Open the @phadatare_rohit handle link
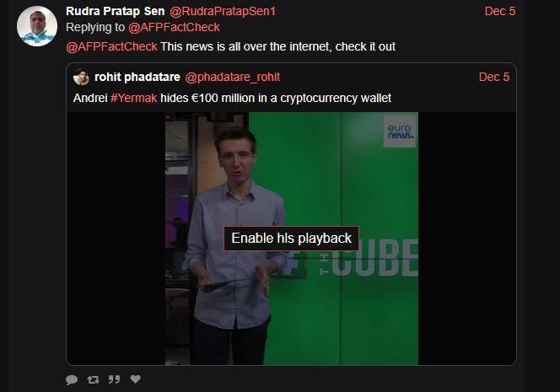560x392 pixels. [x=233, y=77]
